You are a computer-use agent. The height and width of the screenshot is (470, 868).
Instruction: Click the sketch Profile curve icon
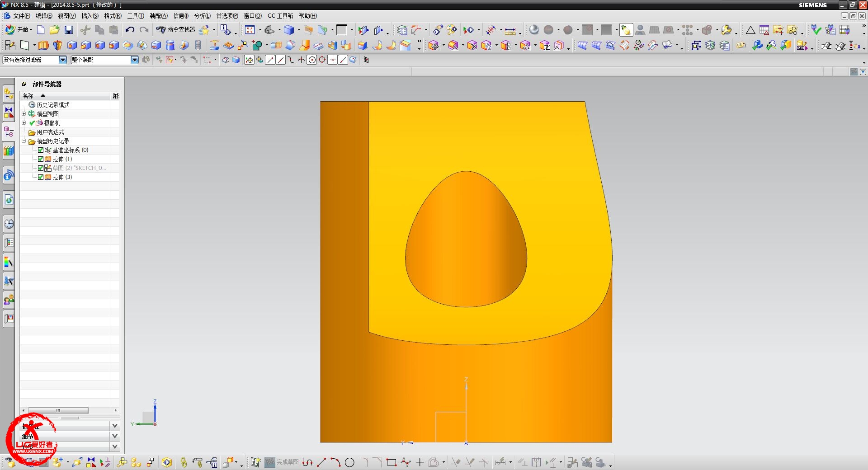307,462
